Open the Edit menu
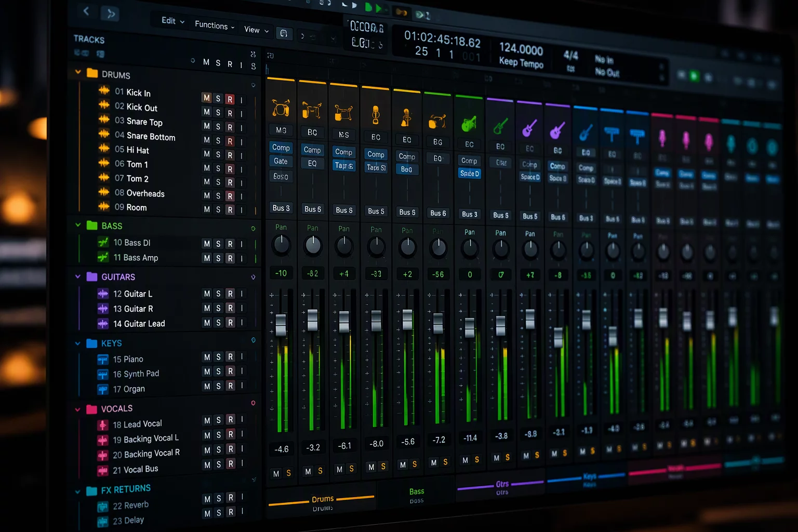798x532 pixels. 172,21
